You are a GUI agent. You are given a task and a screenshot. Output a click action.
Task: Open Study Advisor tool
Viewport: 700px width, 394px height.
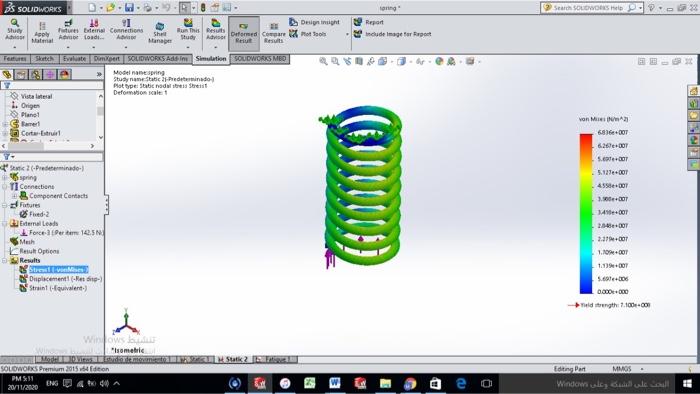click(x=15, y=29)
